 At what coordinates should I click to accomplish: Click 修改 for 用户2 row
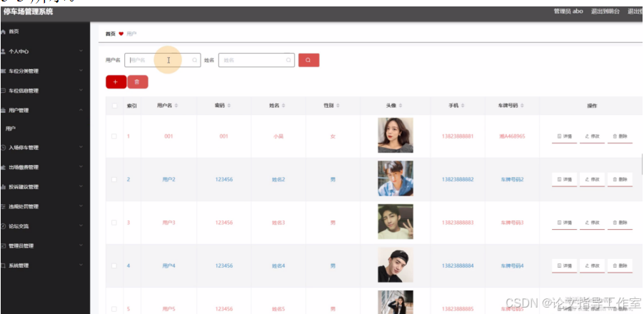coord(592,179)
